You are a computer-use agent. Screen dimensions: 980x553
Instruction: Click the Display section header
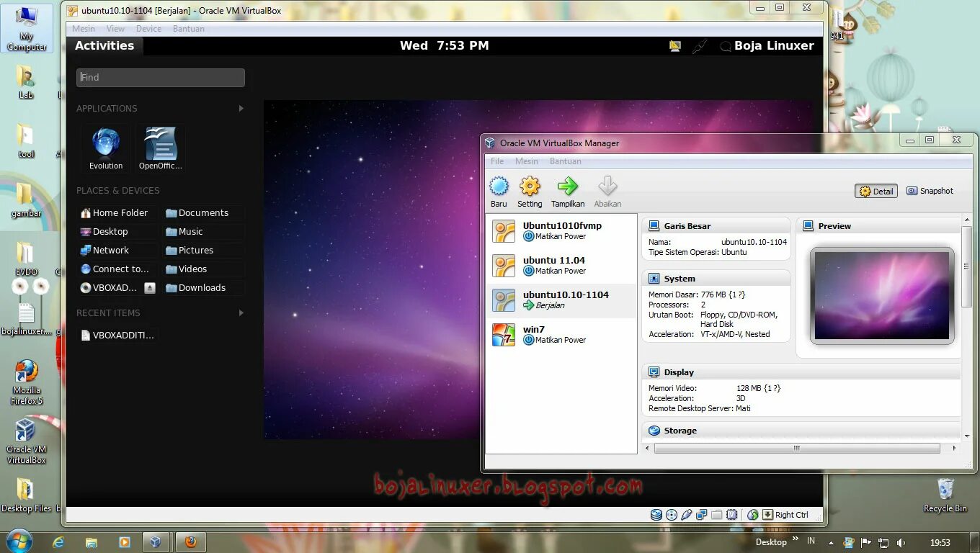pyautogui.click(x=801, y=372)
